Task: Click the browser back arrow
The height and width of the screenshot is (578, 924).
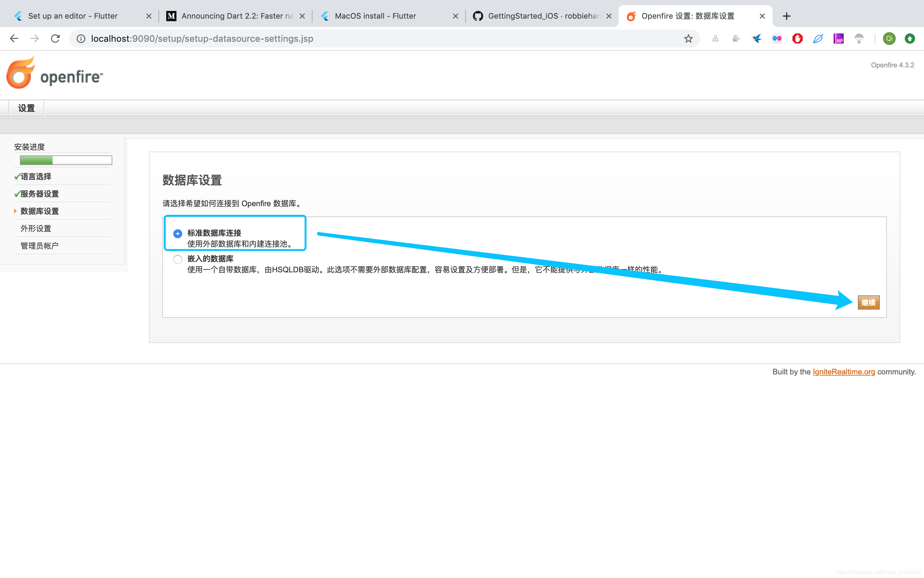Action: [14, 39]
